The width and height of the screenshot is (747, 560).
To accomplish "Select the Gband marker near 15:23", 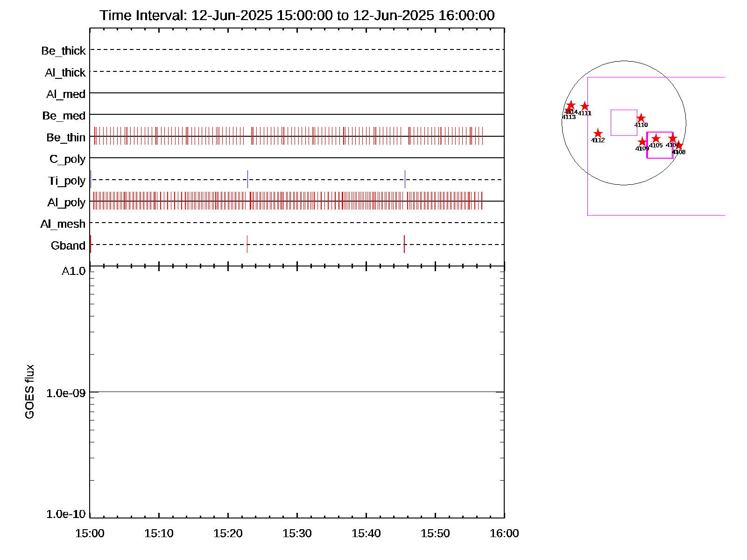I will pos(247,244).
